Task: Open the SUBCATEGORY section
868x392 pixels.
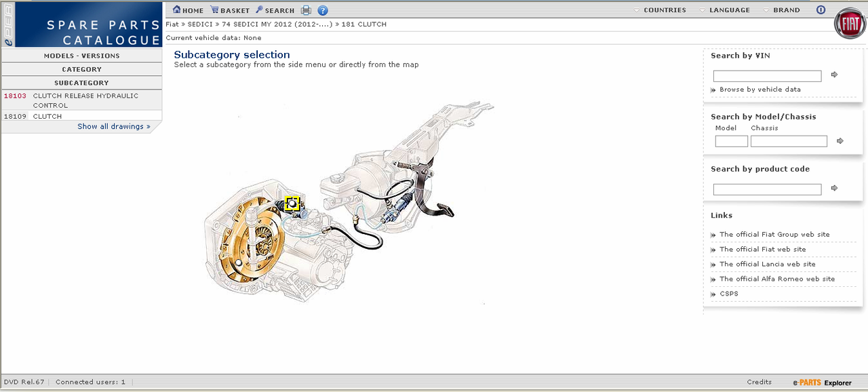Action: click(81, 83)
